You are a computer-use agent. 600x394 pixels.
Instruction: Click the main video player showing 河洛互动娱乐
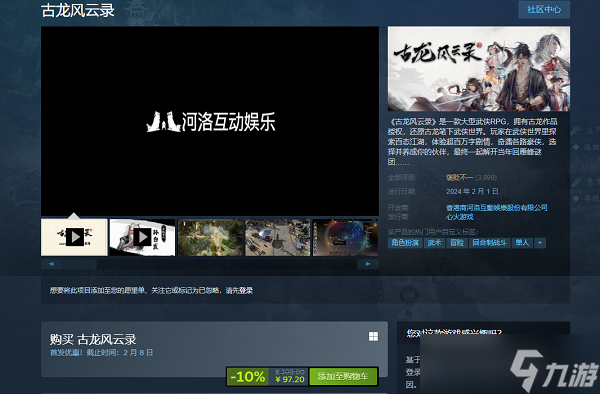click(210, 121)
